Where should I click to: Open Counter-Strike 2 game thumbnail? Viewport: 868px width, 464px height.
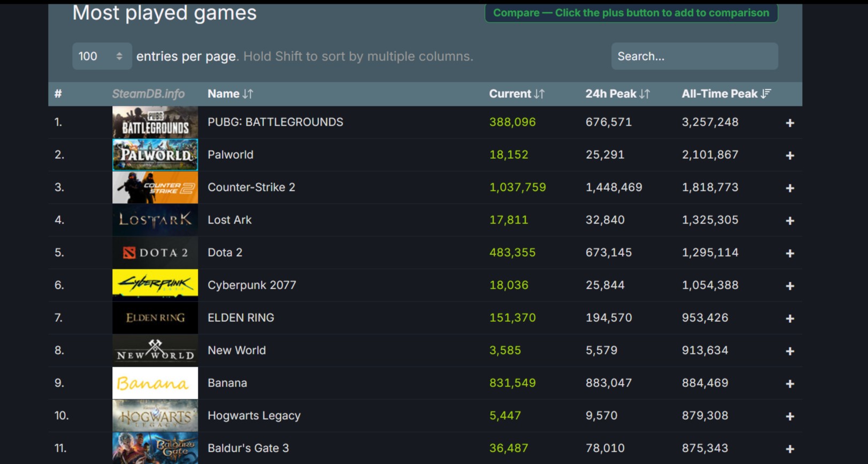(x=155, y=188)
